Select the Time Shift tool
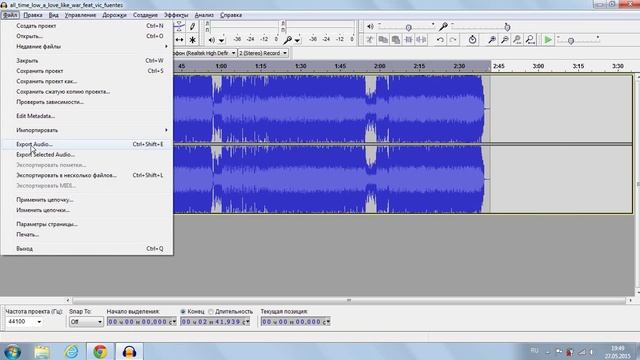Screen dimensions: 640x360 click(179, 40)
